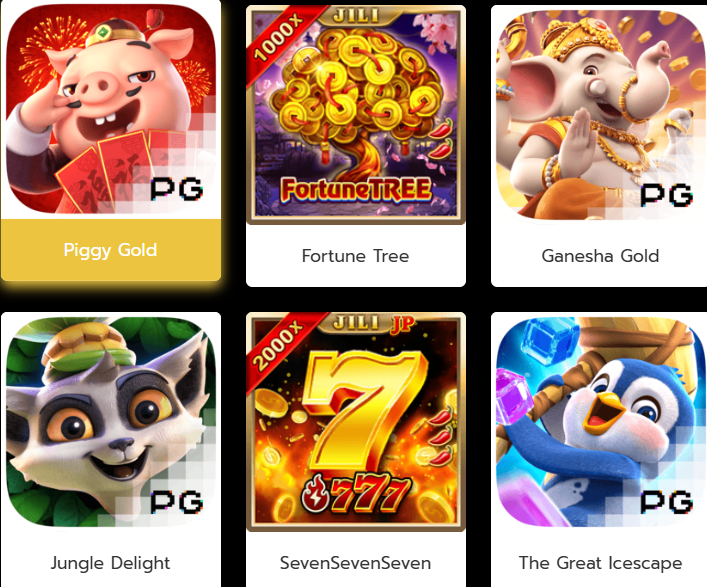This screenshot has width=707, height=587.
Task: Select the Fortune Tree title text
Action: (355, 256)
